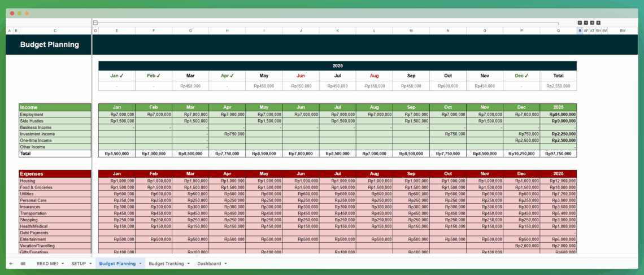
Task: Open the all sheets list icon
Action: (x=23, y=264)
